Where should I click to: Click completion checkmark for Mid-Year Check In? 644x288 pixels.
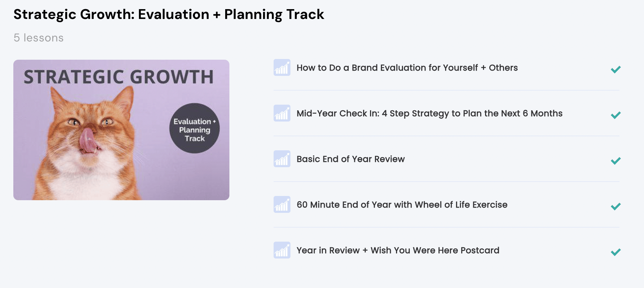pyautogui.click(x=616, y=115)
